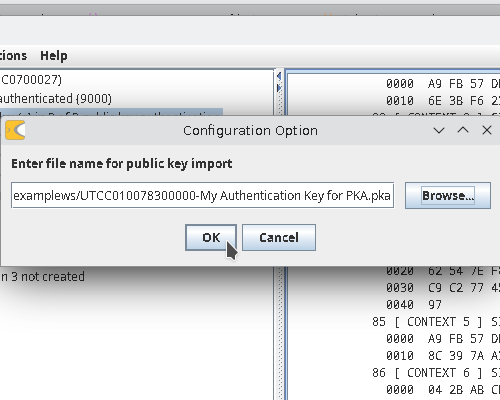Open the Help menu

click(54, 56)
